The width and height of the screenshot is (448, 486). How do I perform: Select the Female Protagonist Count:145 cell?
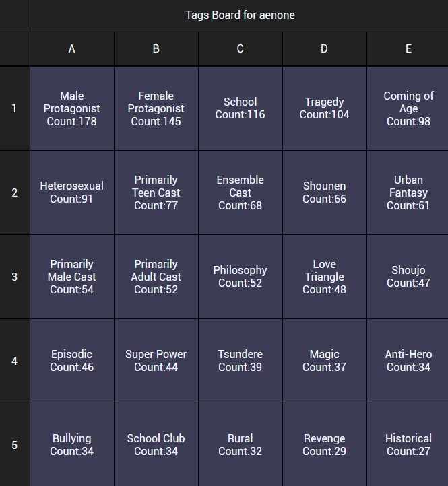coord(156,108)
